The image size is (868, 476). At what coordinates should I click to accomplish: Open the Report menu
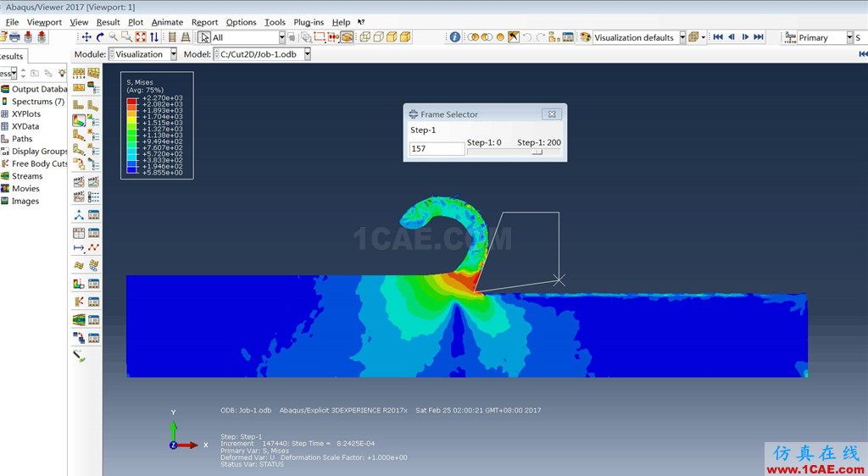pyautogui.click(x=205, y=22)
